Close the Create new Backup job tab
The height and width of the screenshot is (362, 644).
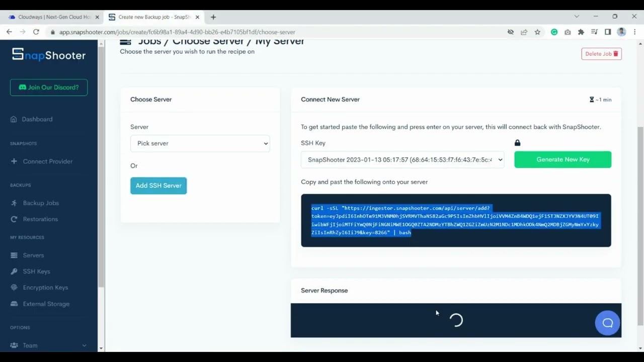[197, 17]
